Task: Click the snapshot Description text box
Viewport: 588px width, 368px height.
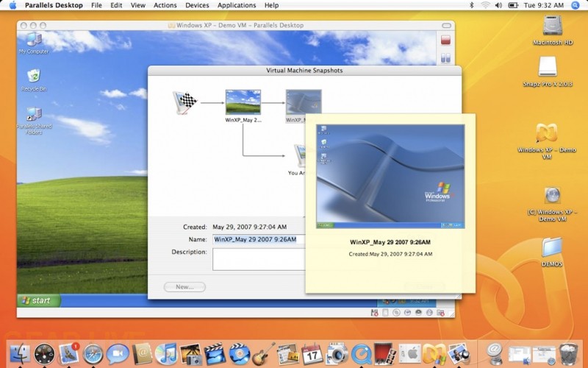Action: coord(259,259)
